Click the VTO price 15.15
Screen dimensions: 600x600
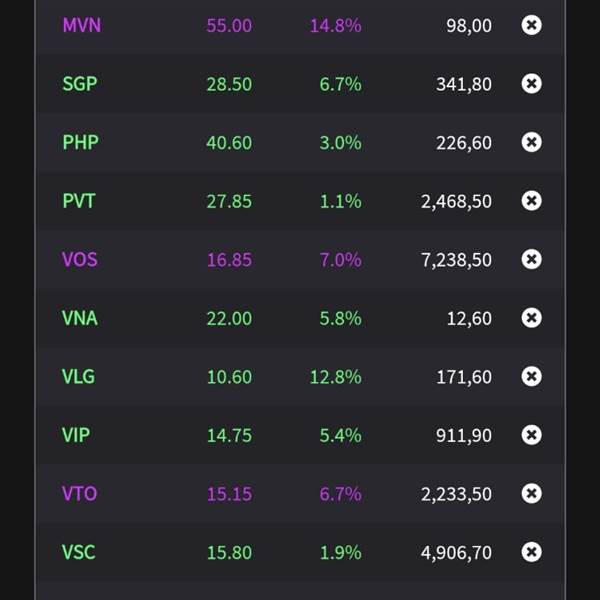(x=229, y=494)
